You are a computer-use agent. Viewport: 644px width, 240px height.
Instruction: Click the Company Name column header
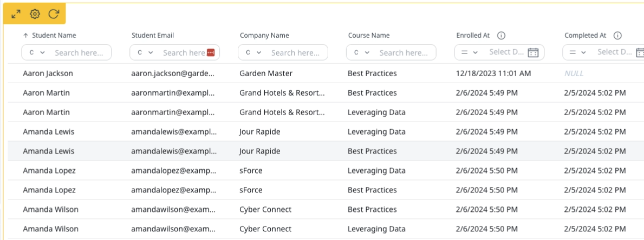click(x=264, y=36)
